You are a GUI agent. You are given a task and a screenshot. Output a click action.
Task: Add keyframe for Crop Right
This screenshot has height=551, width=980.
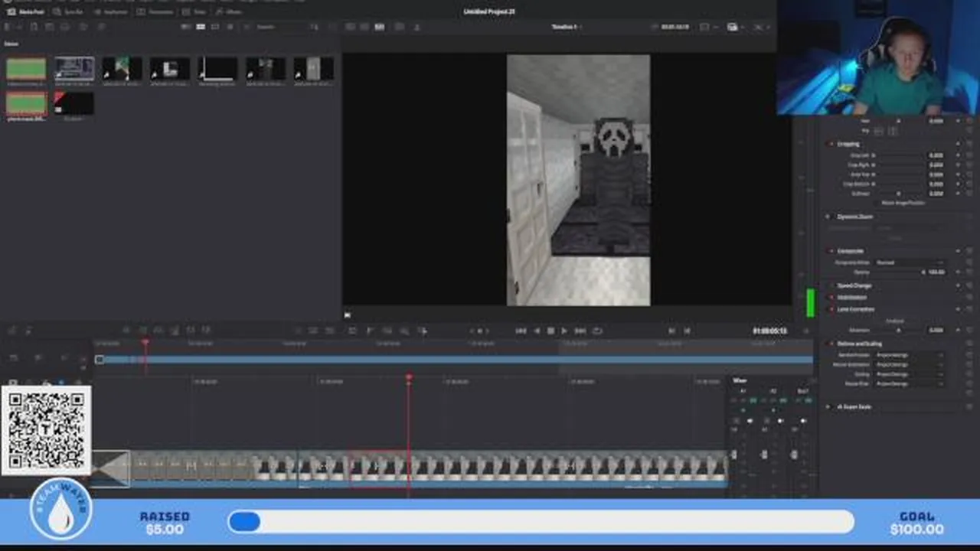click(x=958, y=165)
